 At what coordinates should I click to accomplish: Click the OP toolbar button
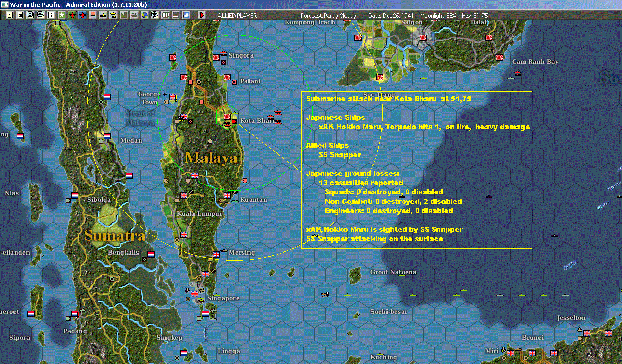[x=165, y=15]
